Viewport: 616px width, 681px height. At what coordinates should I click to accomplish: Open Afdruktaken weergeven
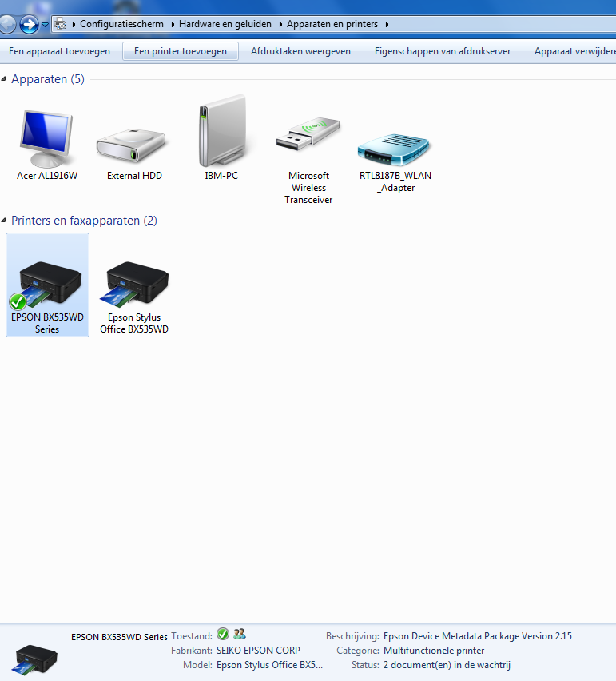pyautogui.click(x=300, y=51)
